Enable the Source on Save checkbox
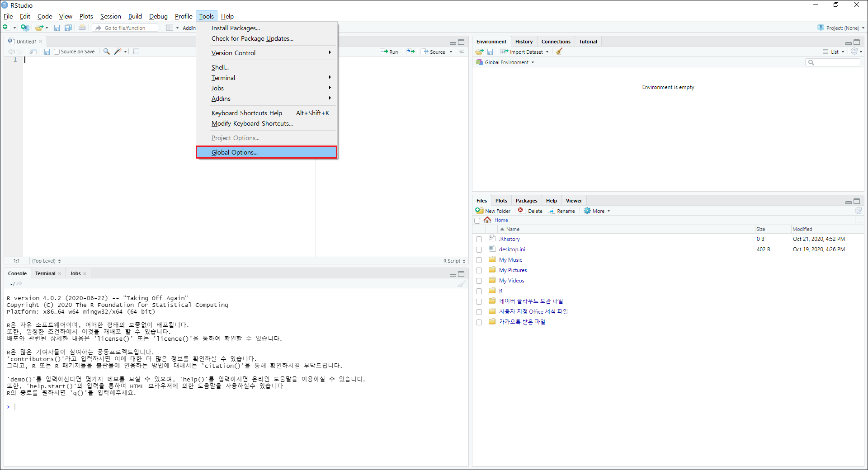The height and width of the screenshot is (470, 868). pyautogui.click(x=57, y=52)
